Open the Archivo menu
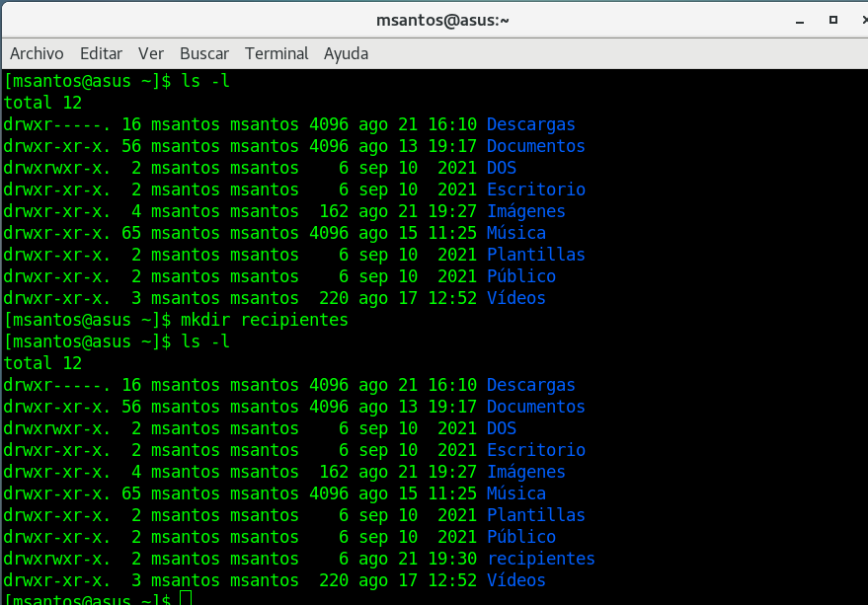The height and width of the screenshot is (605, 868). 37,53
